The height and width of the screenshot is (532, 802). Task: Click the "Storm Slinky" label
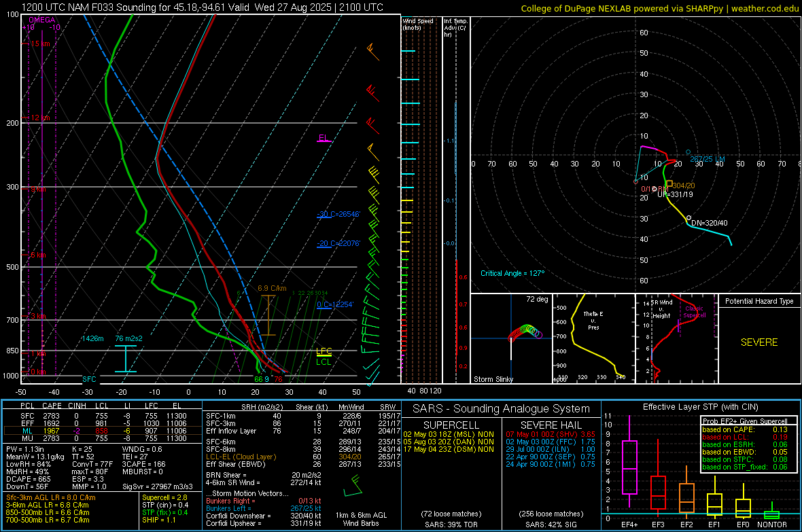pos(493,379)
